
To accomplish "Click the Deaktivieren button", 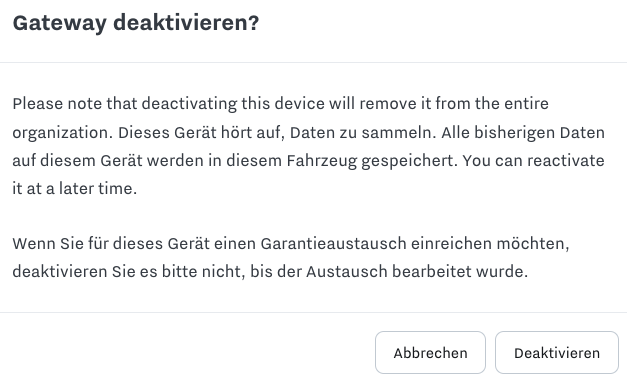I will pos(557,353).
